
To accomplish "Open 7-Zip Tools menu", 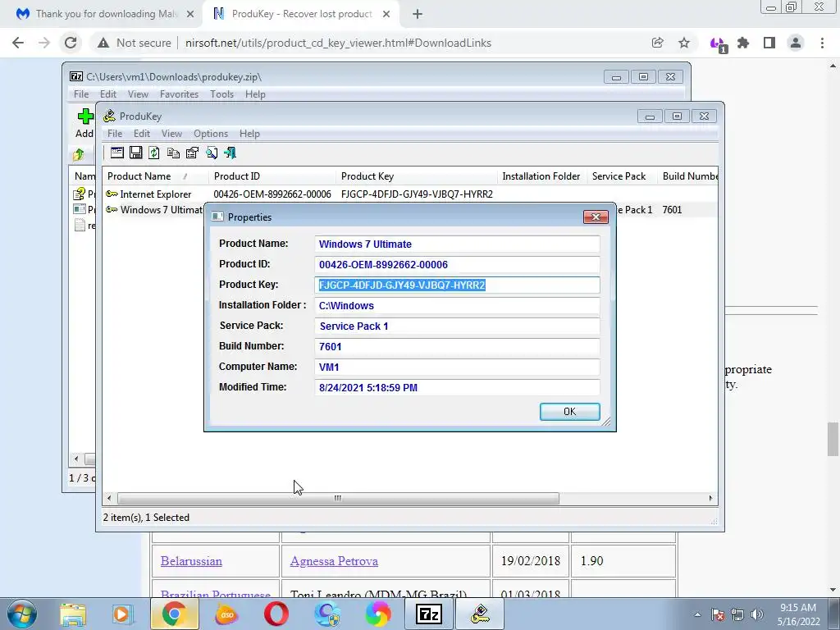I will [x=221, y=94].
